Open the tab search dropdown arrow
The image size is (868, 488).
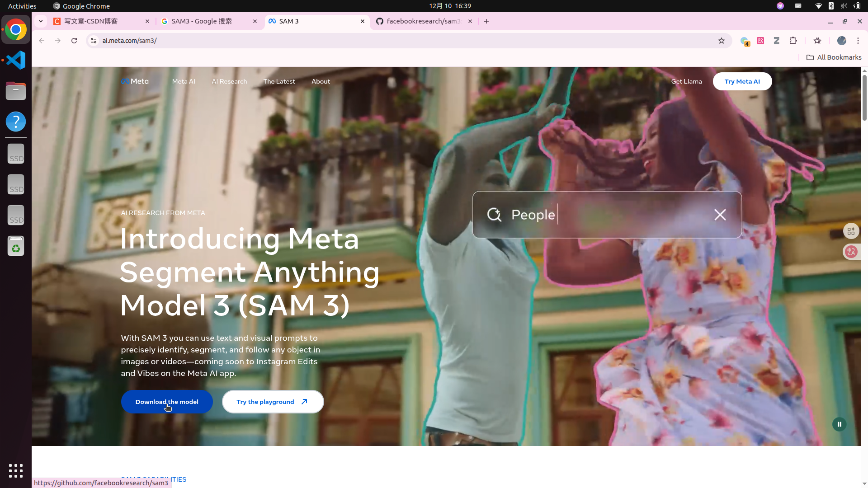pyautogui.click(x=41, y=21)
